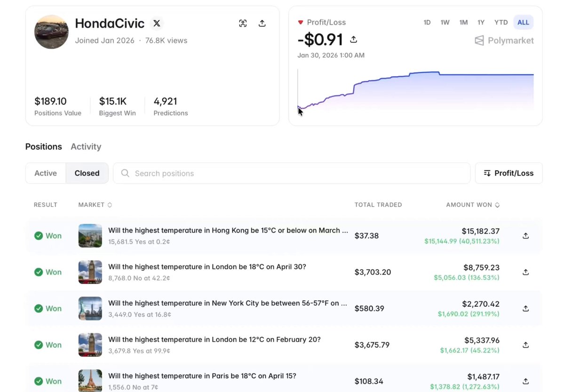Show Closed positions

click(87, 173)
